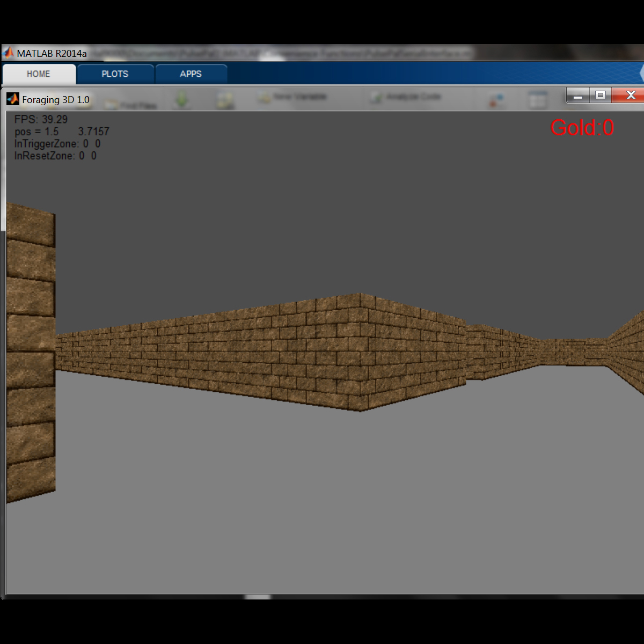The image size is (644, 644).
Task: Close the Foraging 3D window
Action: click(x=630, y=96)
